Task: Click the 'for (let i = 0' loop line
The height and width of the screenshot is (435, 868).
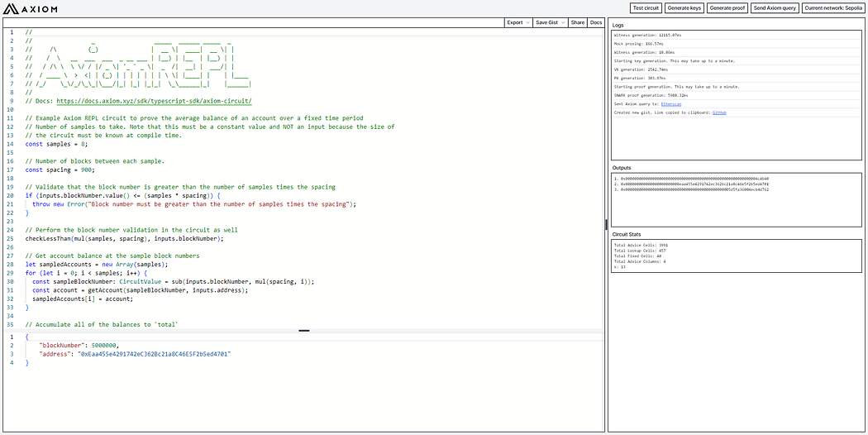Action: tap(84, 273)
